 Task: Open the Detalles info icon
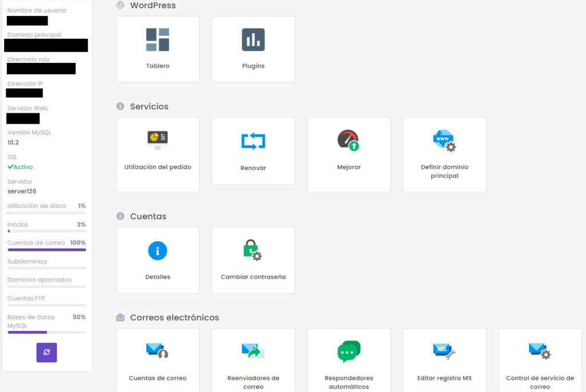[157, 251]
